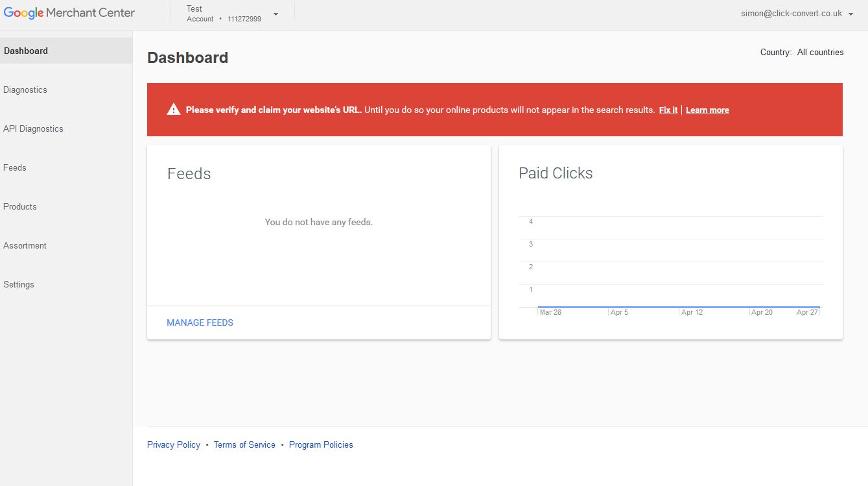Open the Test account dropdown arrow
The width and height of the screenshot is (868, 486).
point(276,14)
